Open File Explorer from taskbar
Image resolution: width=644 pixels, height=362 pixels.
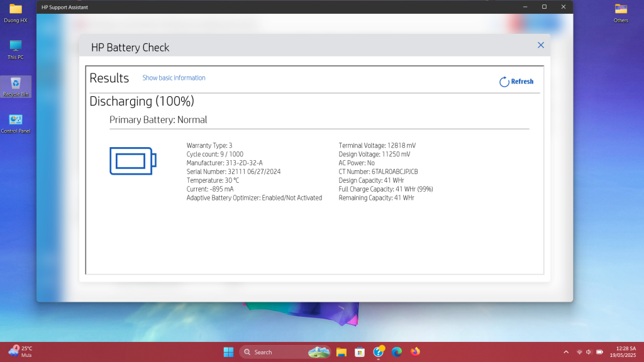coord(341,352)
